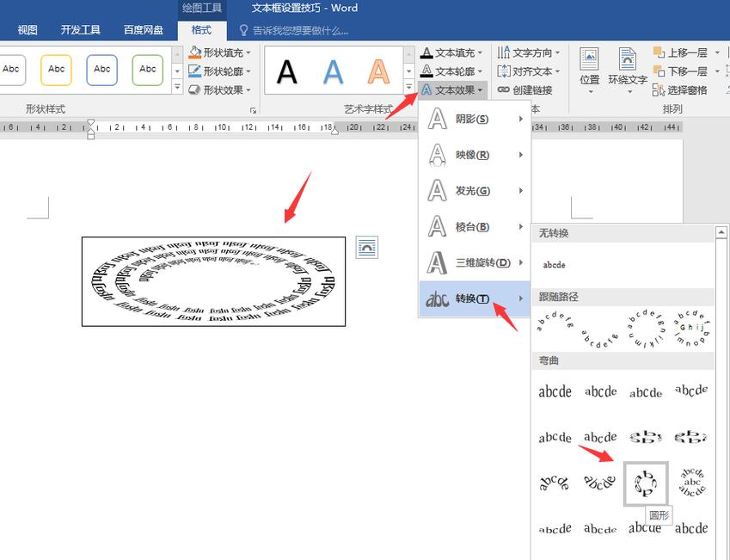Image resolution: width=730 pixels, height=560 pixels.
Task: Open the 形状填充 shape fill dropdown
Action: coord(220,52)
